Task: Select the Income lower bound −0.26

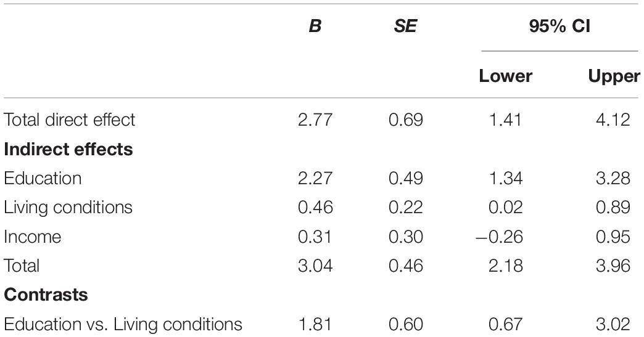Action: pos(499,237)
